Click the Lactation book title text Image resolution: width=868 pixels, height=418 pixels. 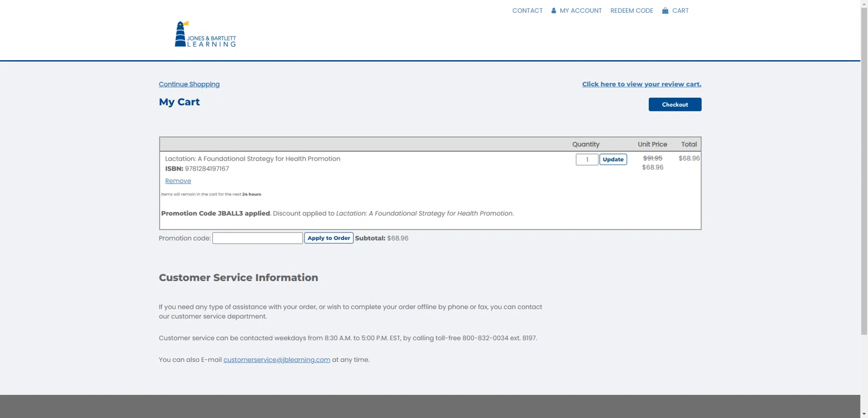252,159
